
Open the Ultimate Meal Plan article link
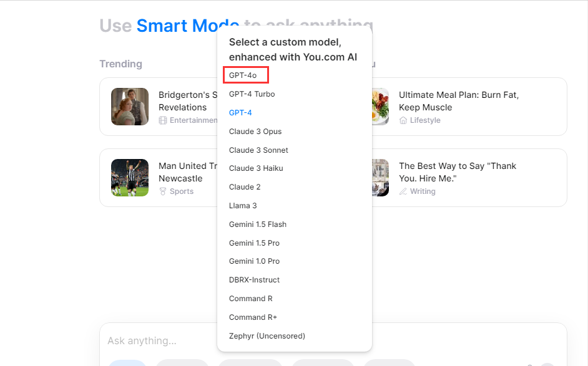459,101
